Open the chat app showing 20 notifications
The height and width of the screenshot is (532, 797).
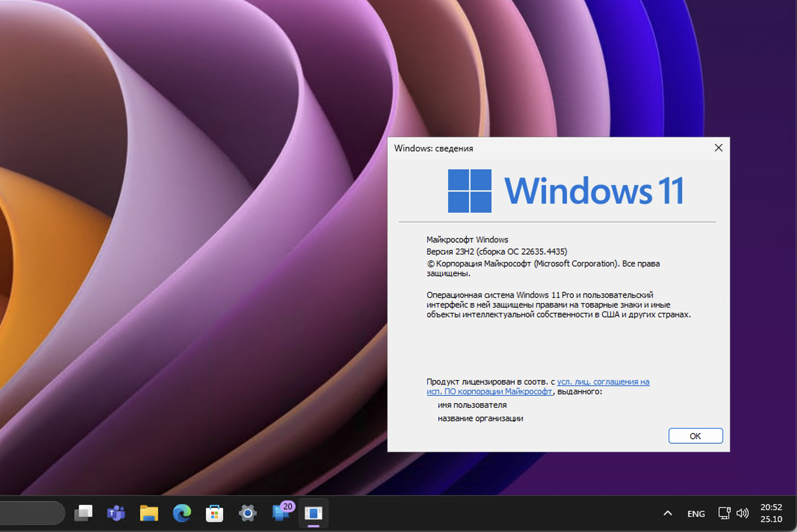[x=280, y=513]
